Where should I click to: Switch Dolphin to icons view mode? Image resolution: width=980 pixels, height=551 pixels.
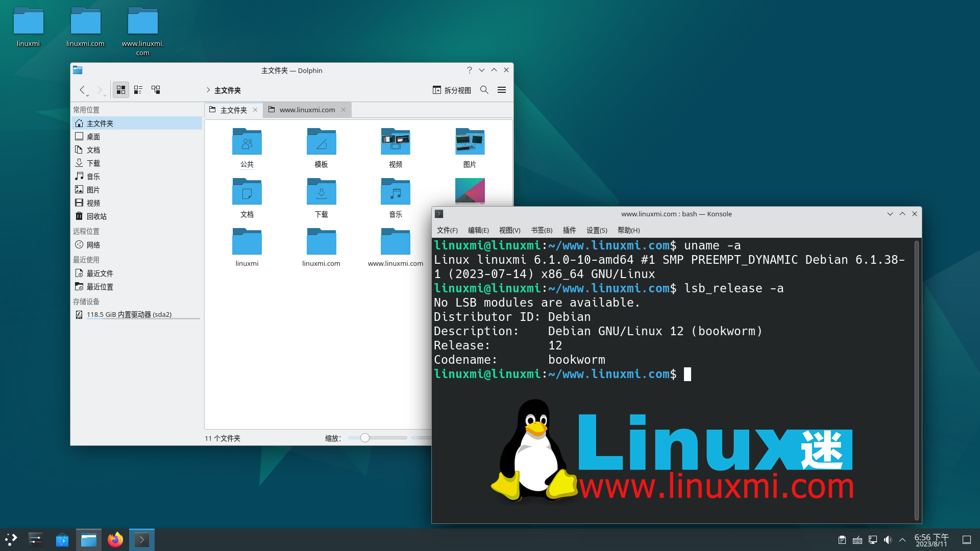(x=121, y=90)
